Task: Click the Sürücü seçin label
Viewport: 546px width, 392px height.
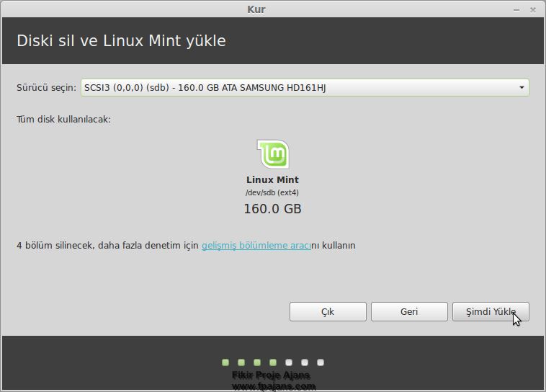Action: (x=46, y=87)
